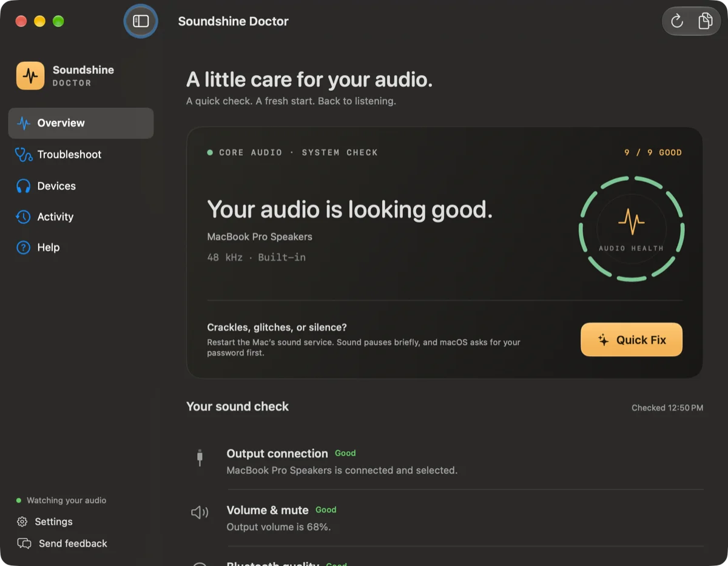Click the 9 / 9 GOOD score
728x566 pixels.
(653, 152)
